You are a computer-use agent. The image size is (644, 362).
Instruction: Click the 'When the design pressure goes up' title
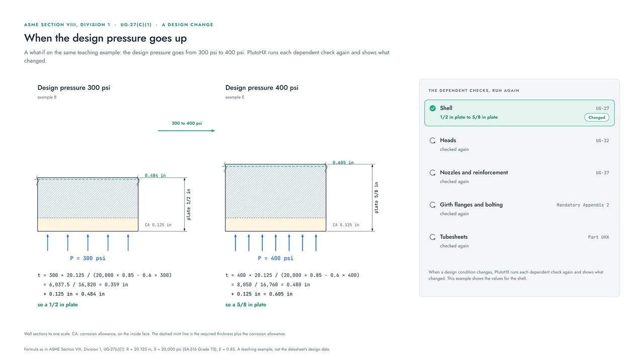105,38
